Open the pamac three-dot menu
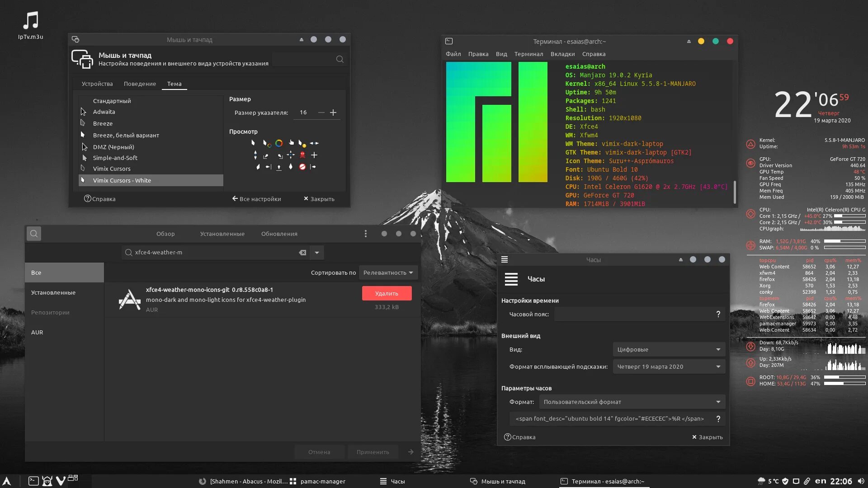 (x=365, y=234)
